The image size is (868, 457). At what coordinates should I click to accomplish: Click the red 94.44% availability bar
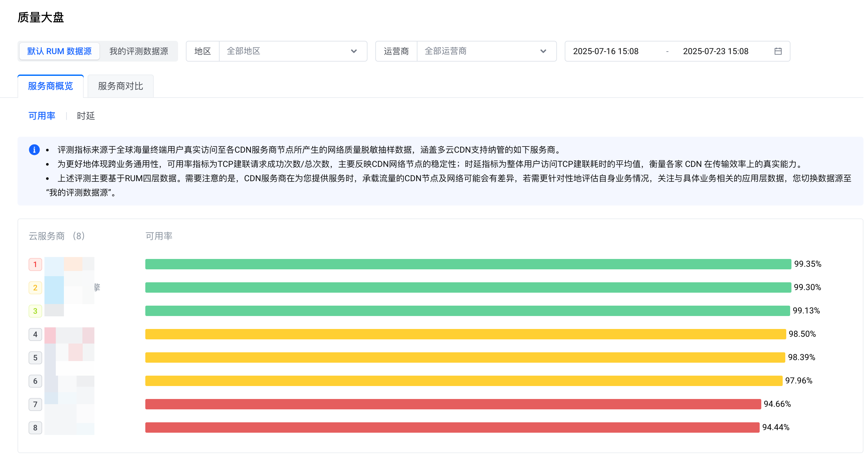pyautogui.click(x=452, y=428)
